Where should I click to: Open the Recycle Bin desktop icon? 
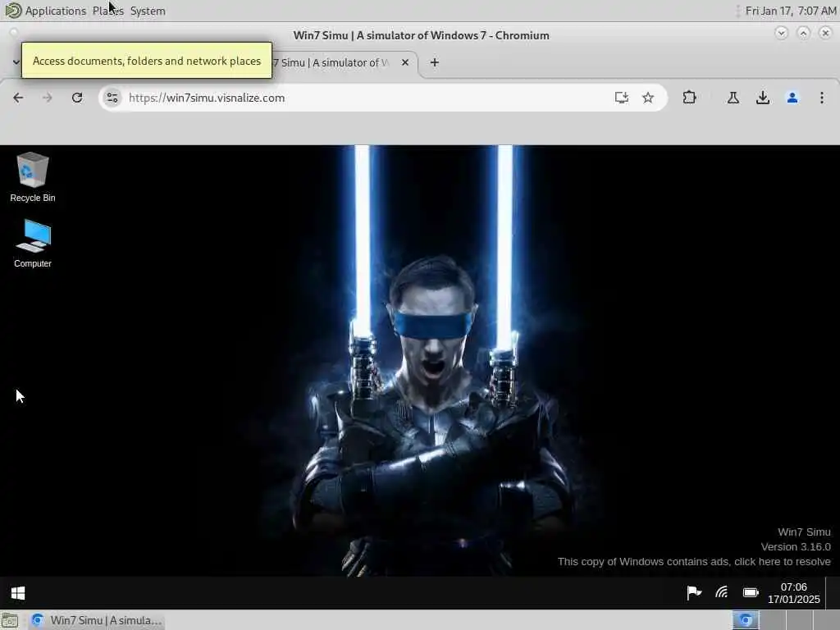(x=33, y=177)
